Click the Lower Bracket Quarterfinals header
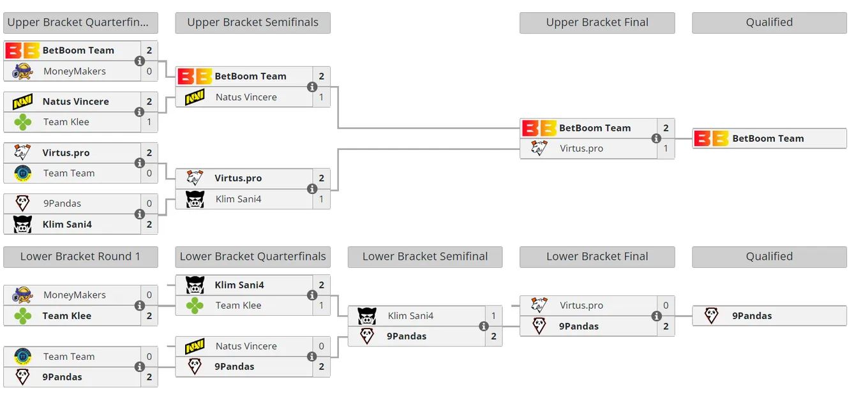Viewport: 868px width, 393px height. [x=253, y=256]
